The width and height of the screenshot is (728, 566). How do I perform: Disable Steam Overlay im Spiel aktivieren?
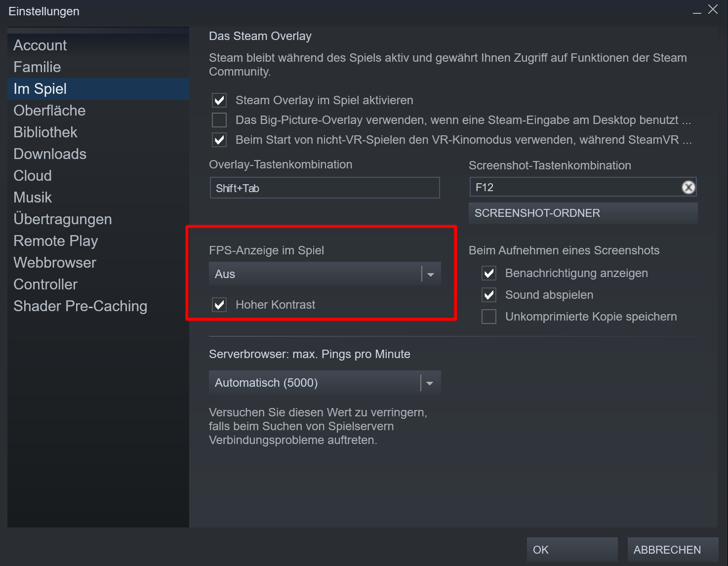click(219, 101)
